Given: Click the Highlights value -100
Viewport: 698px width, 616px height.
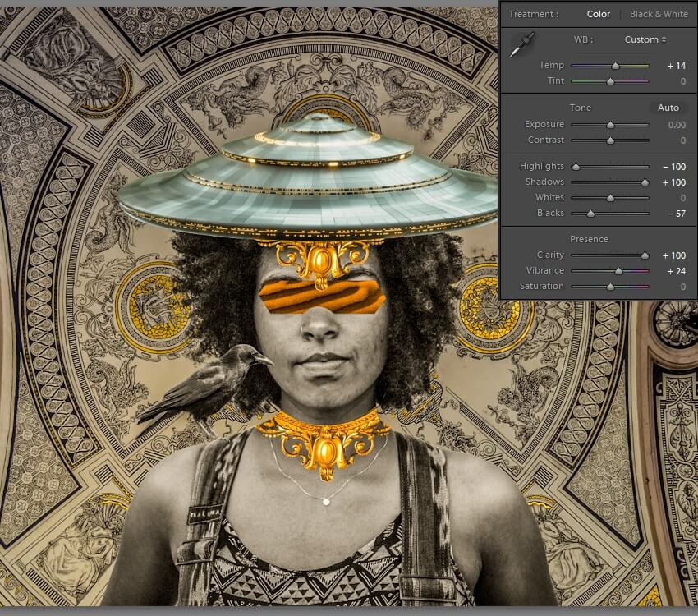Looking at the screenshot, I should click(674, 167).
